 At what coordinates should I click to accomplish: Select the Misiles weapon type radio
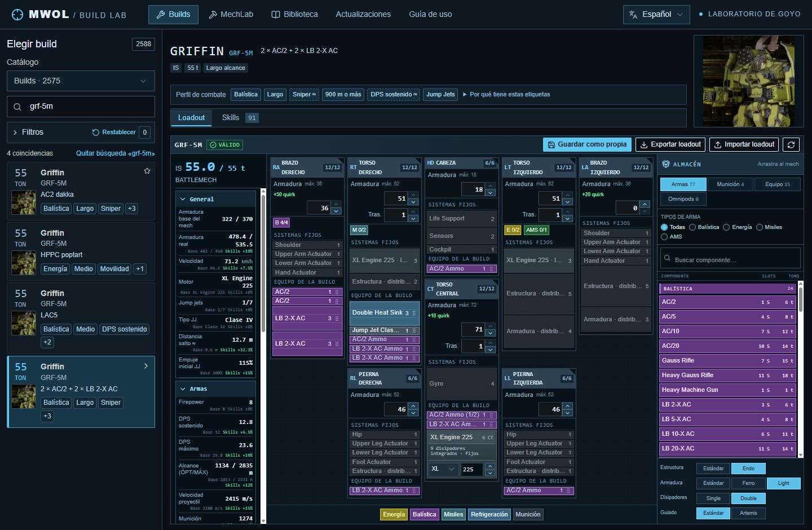(x=760, y=227)
